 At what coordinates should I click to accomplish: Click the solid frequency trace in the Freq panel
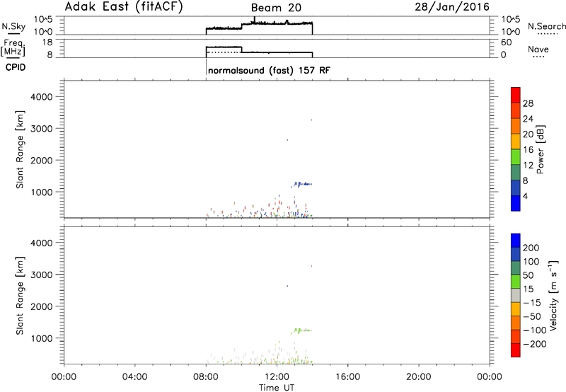click(x=259, y=51)
